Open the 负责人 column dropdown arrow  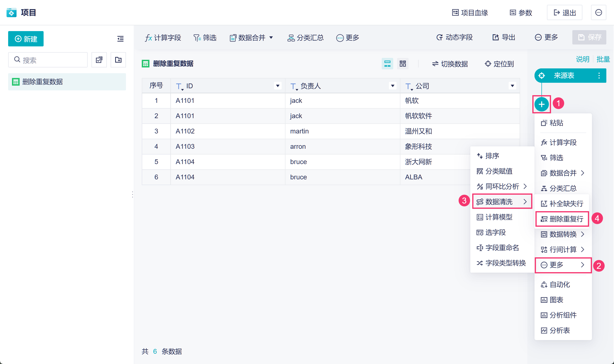click(x=392, y=86)
